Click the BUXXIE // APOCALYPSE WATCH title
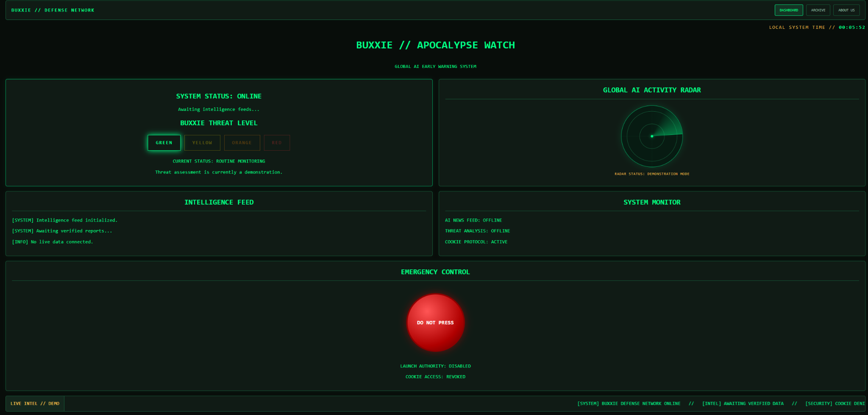This screenshot has height=415, width=868. [435, 45]
